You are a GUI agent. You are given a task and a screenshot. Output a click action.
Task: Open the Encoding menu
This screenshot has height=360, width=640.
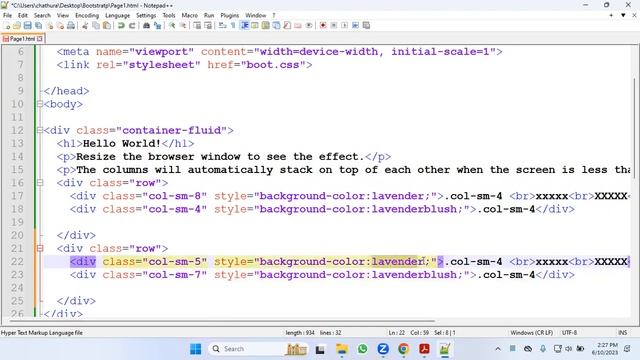point(87,15)
